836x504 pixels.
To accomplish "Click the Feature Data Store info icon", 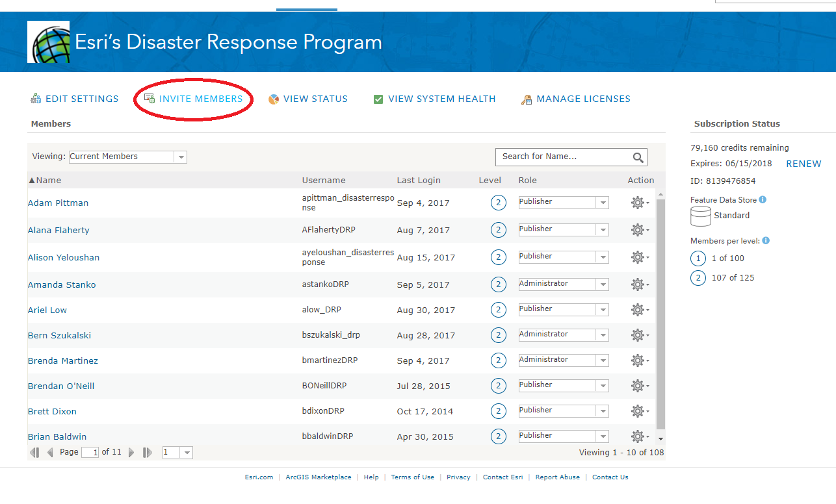I will click(x=763, y=200).
